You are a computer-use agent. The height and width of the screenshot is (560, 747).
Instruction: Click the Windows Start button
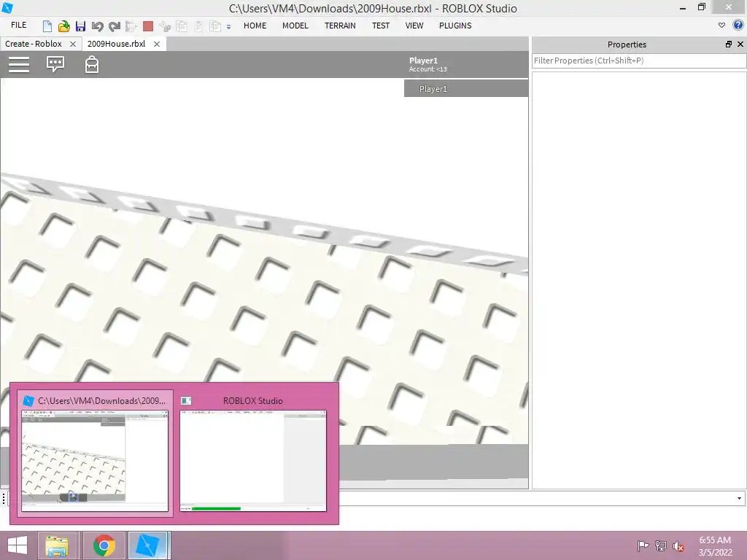pyautogui.click(x=18, y=545)
